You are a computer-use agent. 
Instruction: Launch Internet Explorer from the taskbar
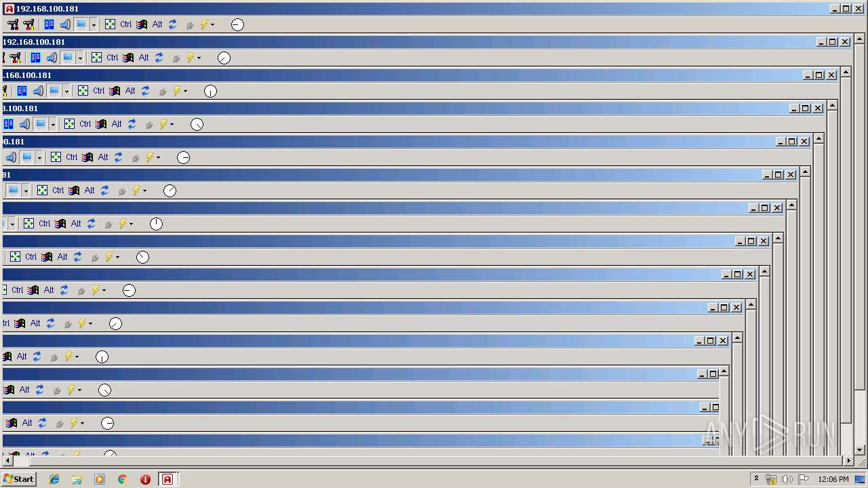coord(54,479)
